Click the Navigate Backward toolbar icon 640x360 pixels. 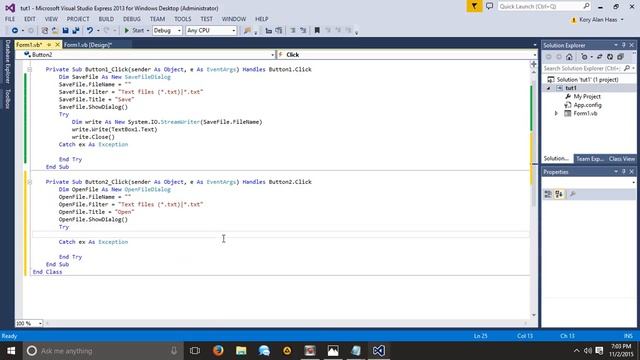tap(15, 31)
